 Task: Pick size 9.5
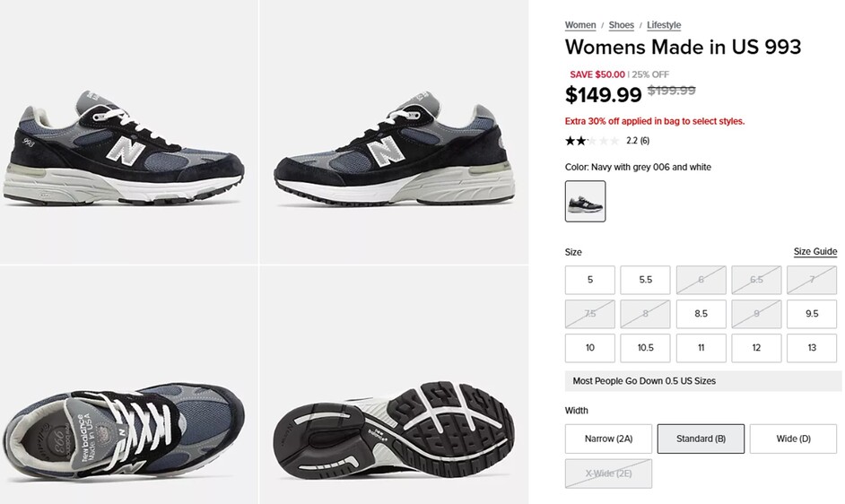812,314
